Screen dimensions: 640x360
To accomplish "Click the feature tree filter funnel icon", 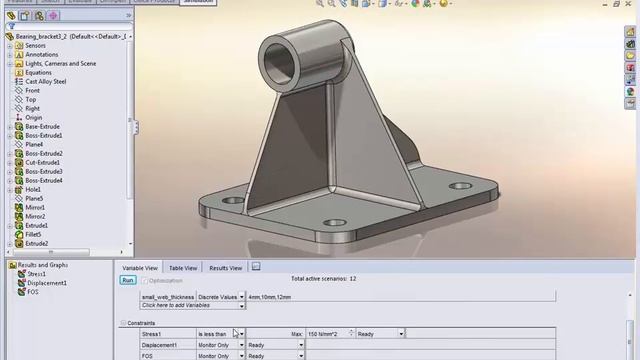I will coord(12,27).
